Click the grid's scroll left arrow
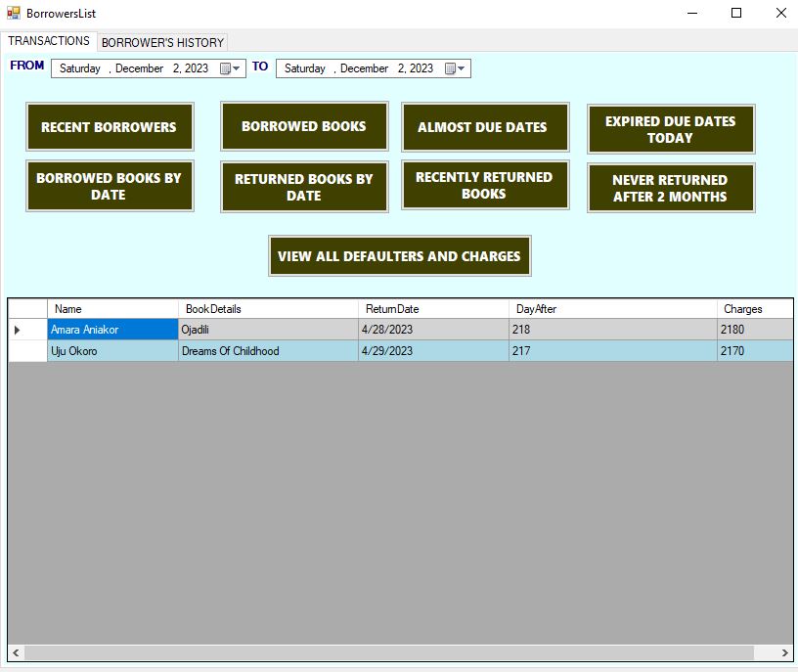The width and height of the screenshot is (798, 672). point(17,652)
